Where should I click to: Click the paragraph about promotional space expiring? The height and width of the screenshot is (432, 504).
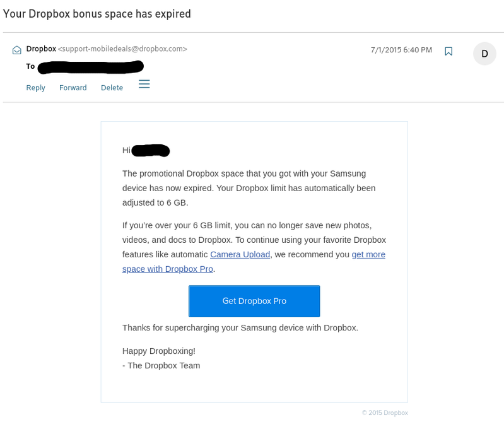pyautogui.click(x=249, y=188)
